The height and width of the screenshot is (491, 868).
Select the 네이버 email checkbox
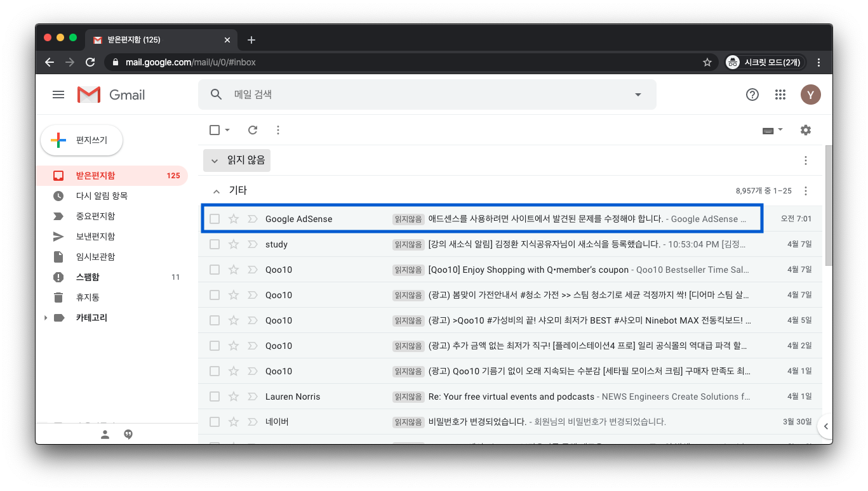[x=215, y=422]
